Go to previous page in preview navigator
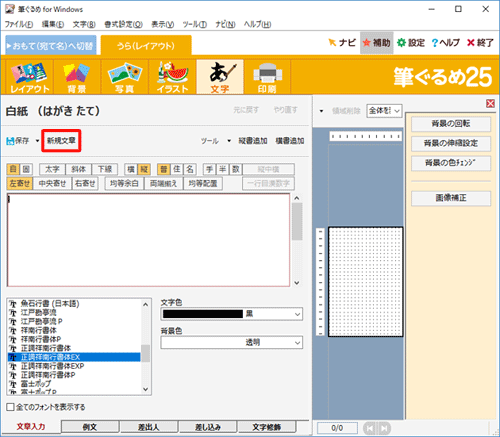 pyautogui.click(x=370, y=428)
